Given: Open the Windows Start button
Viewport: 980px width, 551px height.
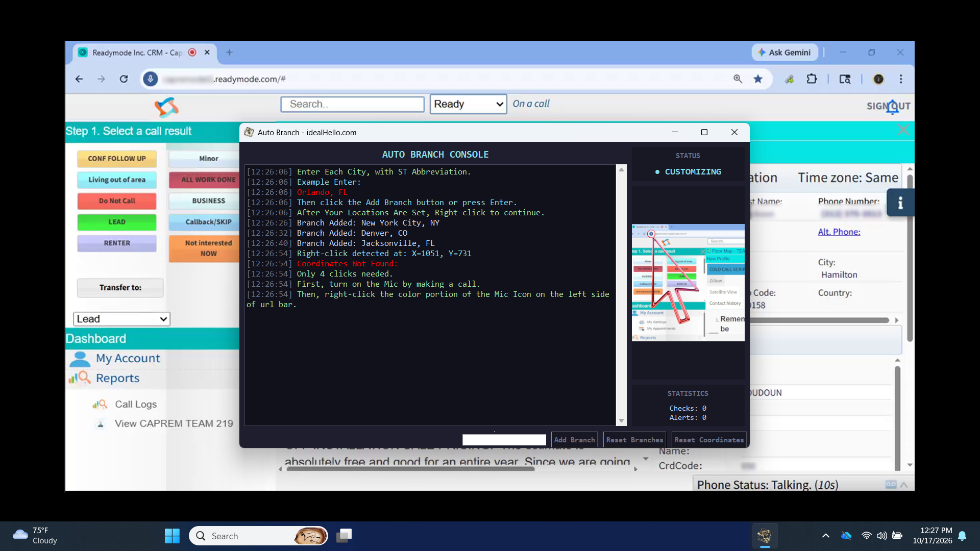Looking at the screenshot, I should pyautogui.click(x=172, y=536).
